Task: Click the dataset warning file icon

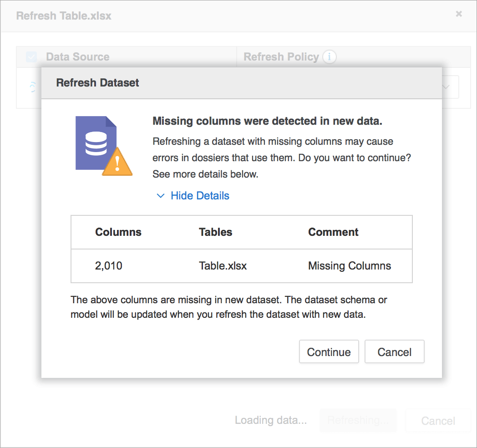Action: (104, 146)
